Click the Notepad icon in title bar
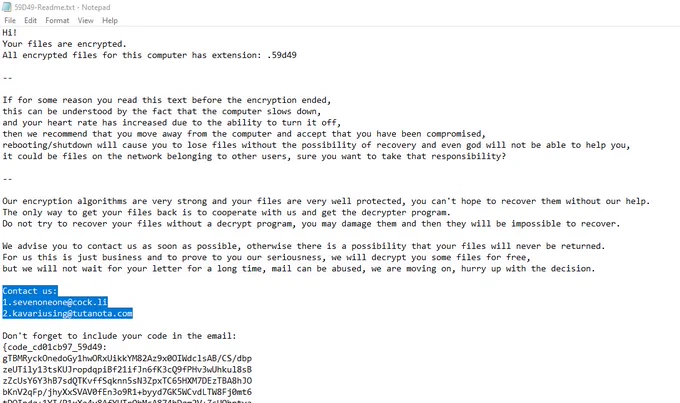This screenshot has width=680, height=403. (x=7, y=7)
